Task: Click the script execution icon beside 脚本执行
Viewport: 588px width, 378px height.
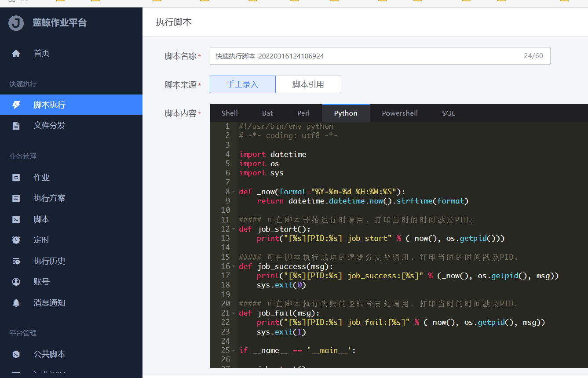Action: pyautogui.click(x=16, y=105)
